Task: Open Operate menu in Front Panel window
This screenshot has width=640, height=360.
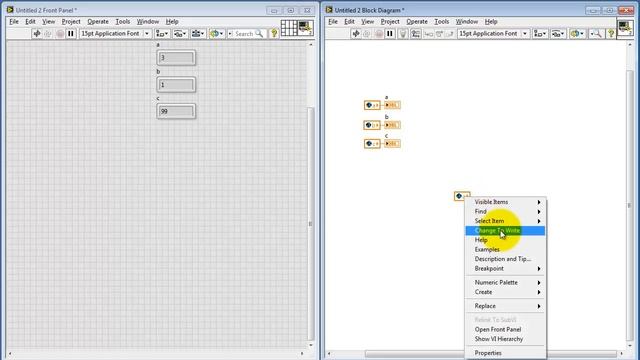Action: (98, 21)
